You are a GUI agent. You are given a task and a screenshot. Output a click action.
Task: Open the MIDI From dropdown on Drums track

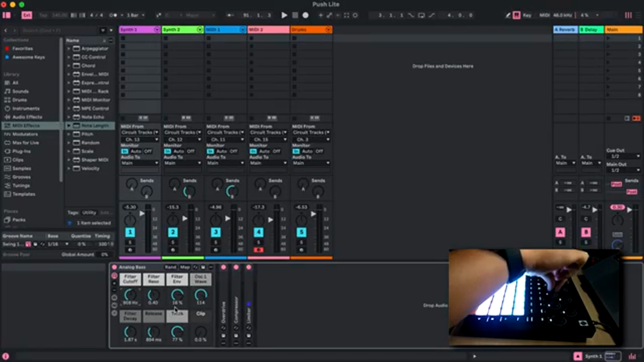coord(311,132)
